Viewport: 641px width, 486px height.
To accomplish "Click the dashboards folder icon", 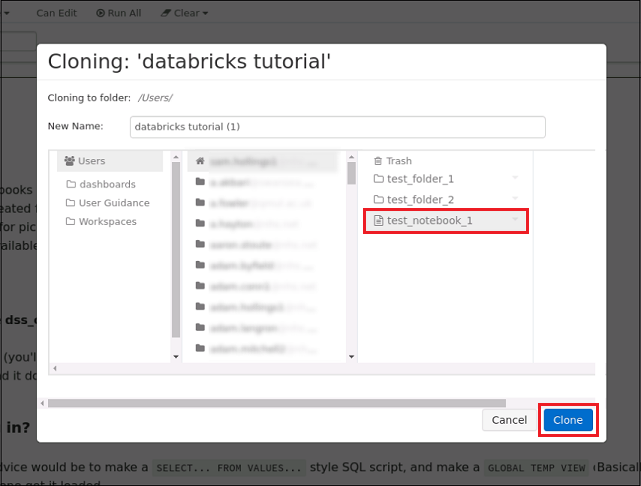I will [71, 184].
